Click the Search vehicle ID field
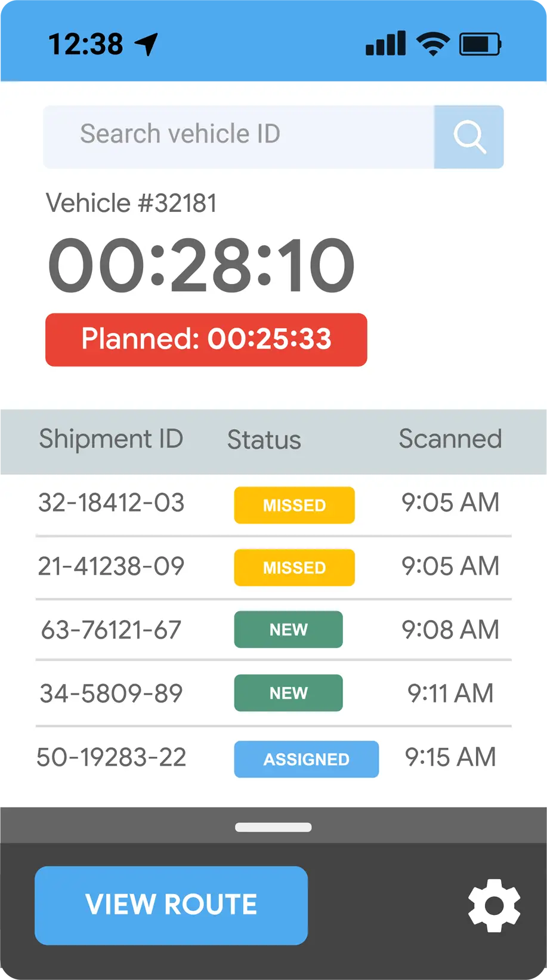Viewport: 547px width, 980px height. point(239,137)
